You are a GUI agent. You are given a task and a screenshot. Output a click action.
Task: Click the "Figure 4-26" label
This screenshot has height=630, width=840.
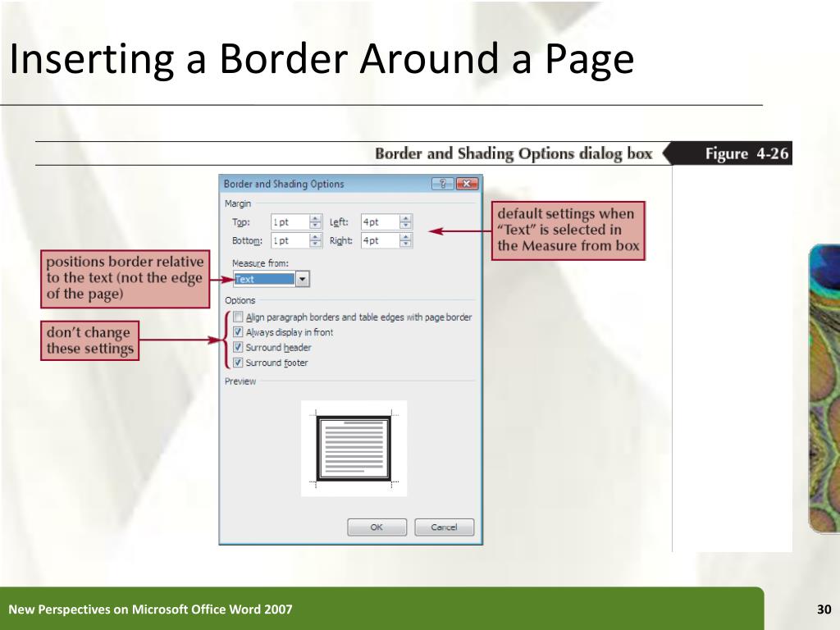pyautogui.click(x=746, y=153)
